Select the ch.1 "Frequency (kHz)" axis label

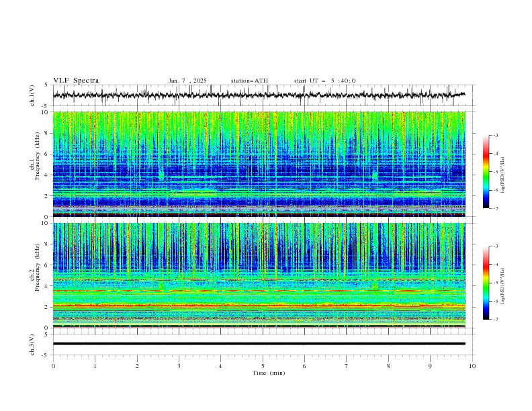[38, 155]
